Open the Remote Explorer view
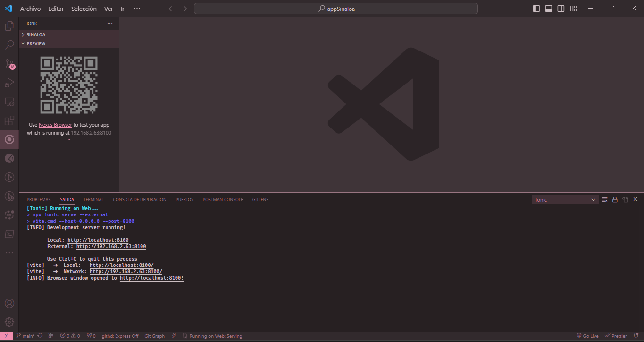The image size is (644, 342). 9,102
